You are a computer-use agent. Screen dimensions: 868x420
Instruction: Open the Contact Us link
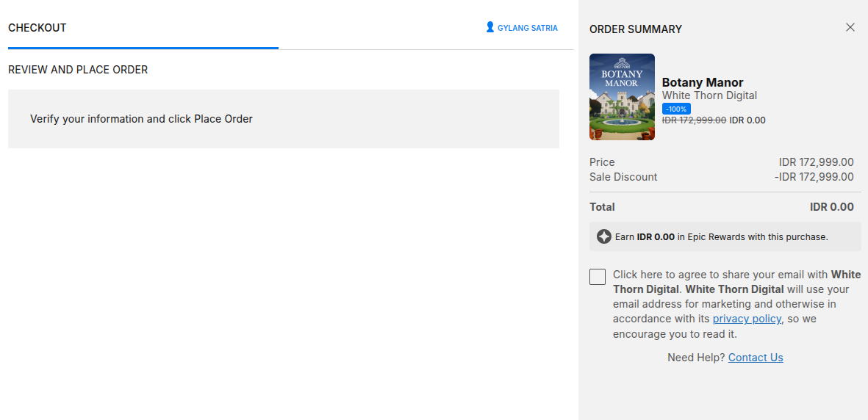(756, 358)
